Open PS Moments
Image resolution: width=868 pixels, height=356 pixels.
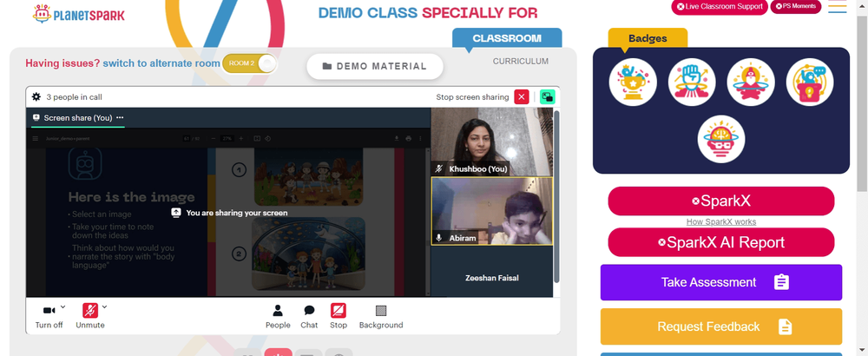click(x=795, y=7)
